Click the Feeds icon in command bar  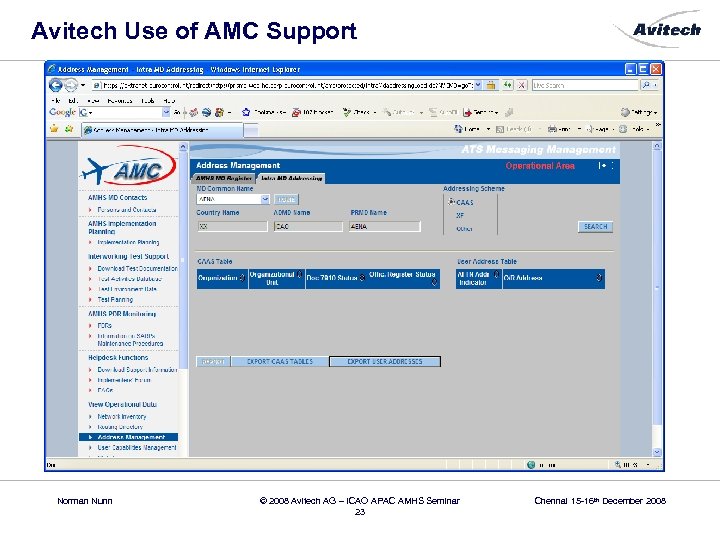click(x=500, y=129)
